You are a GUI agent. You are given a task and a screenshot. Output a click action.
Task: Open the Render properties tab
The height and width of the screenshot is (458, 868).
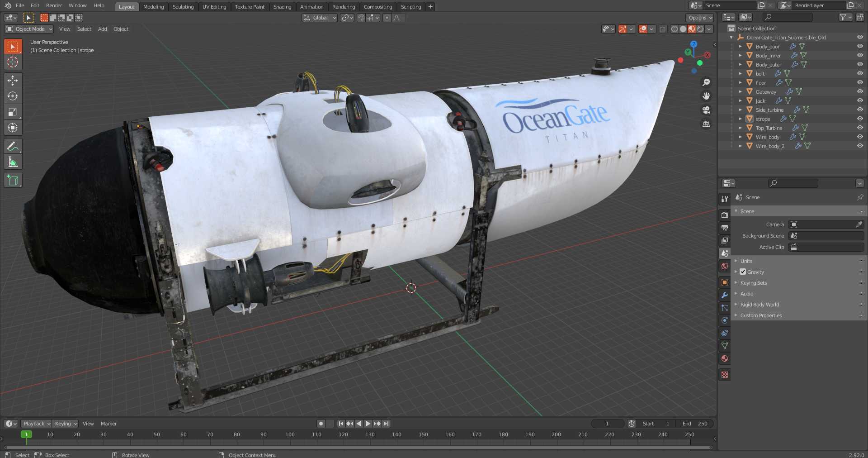click(x=725, y=215)
